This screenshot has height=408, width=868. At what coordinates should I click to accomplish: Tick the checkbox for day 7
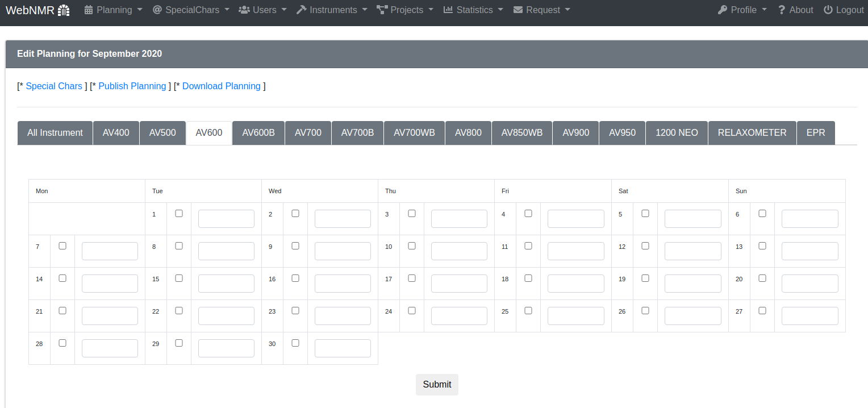62,246
